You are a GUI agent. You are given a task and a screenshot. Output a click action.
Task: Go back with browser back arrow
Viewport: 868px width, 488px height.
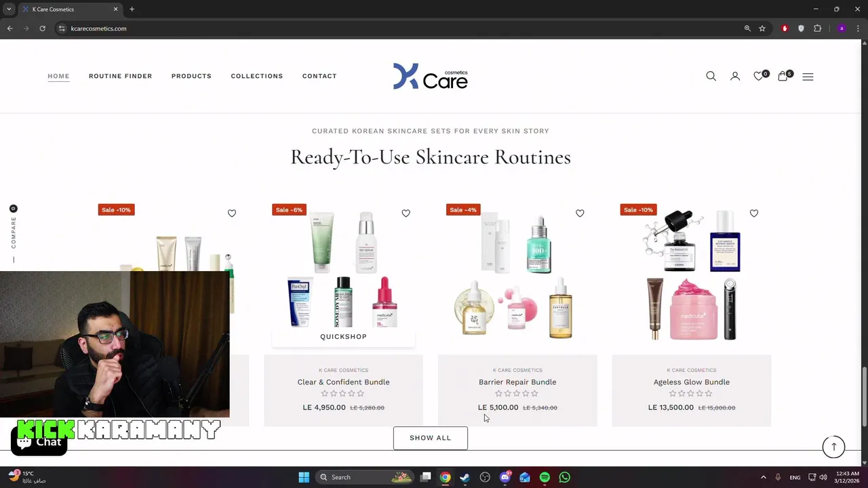(9, 28)
